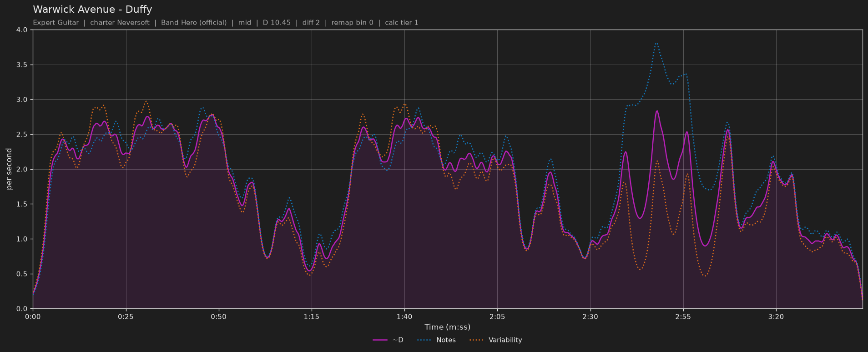This screenshot has width=868, height=352.
Task: Click the 2.5 y-axis tick label
Action: tap(22, 135)
